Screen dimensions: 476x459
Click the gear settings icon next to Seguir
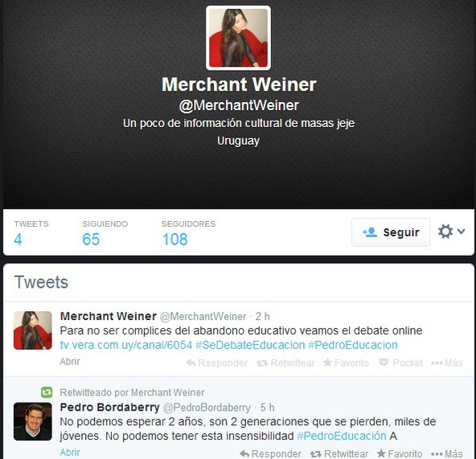click(x=445, y=232)
